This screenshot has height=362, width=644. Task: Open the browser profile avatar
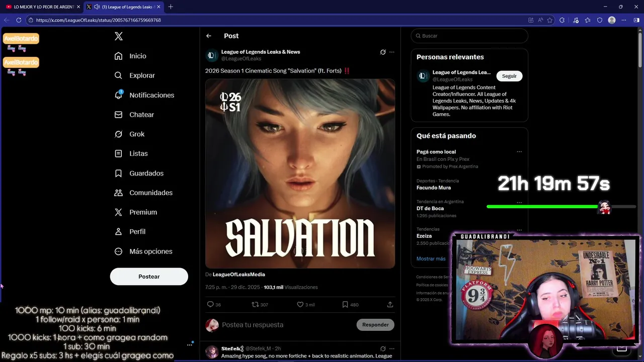click(612, 20)
